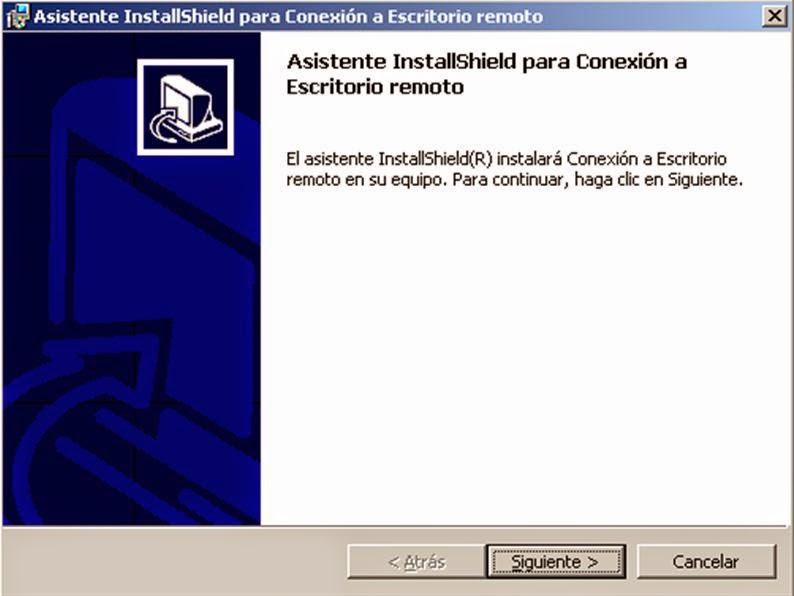Click the dark blue decorative banner panel
The image size is (794, 596).
click(132, 279)
